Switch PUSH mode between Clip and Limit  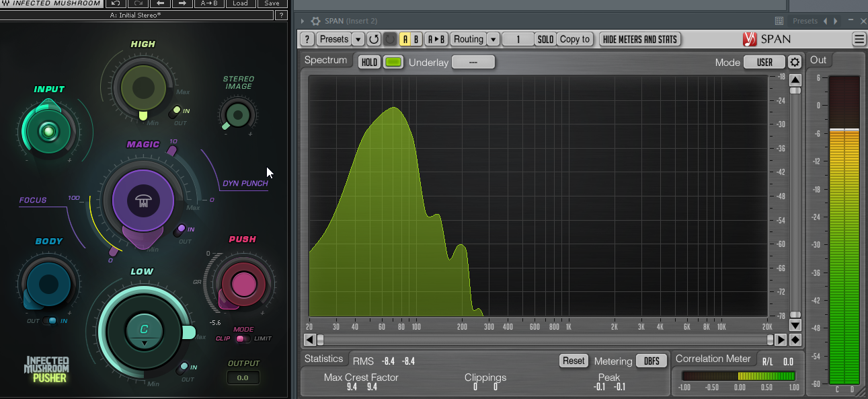243,338
